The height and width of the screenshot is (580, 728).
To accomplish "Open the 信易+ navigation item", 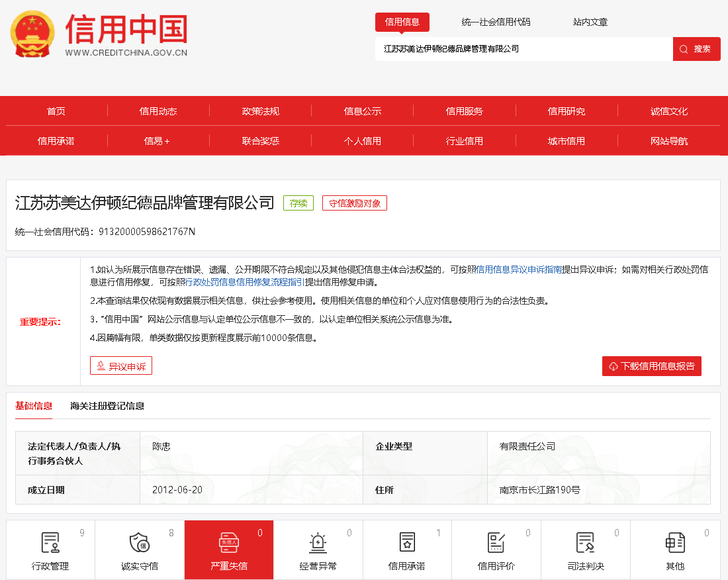I will 157,141.
